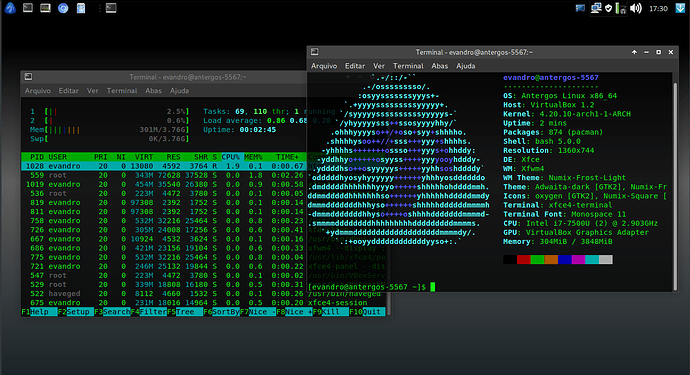This screenshot has height=375, width=690.
Task: Sort htop by the PID column header
Action: (x=37, y=157)
